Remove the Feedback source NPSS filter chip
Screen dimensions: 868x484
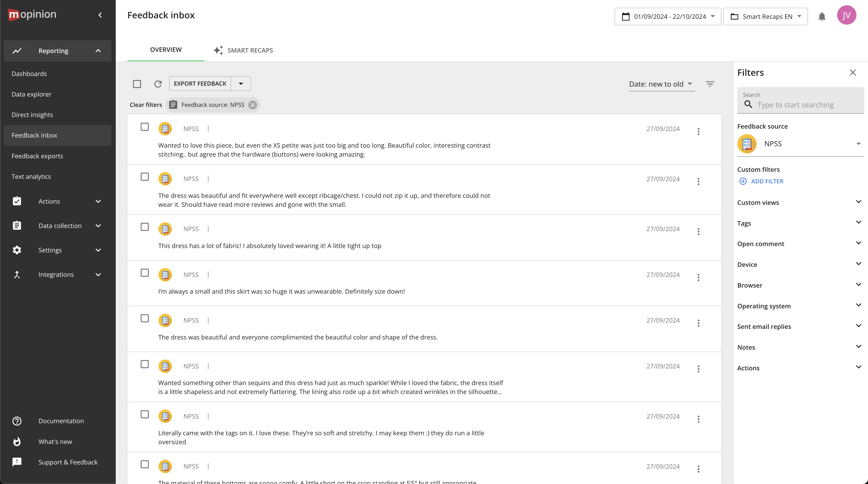click(252, 105)
